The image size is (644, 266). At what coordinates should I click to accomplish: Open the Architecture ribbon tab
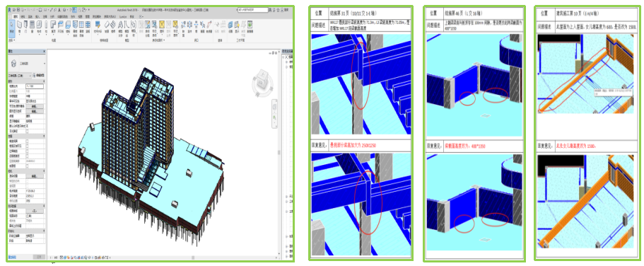coord(16,17)
